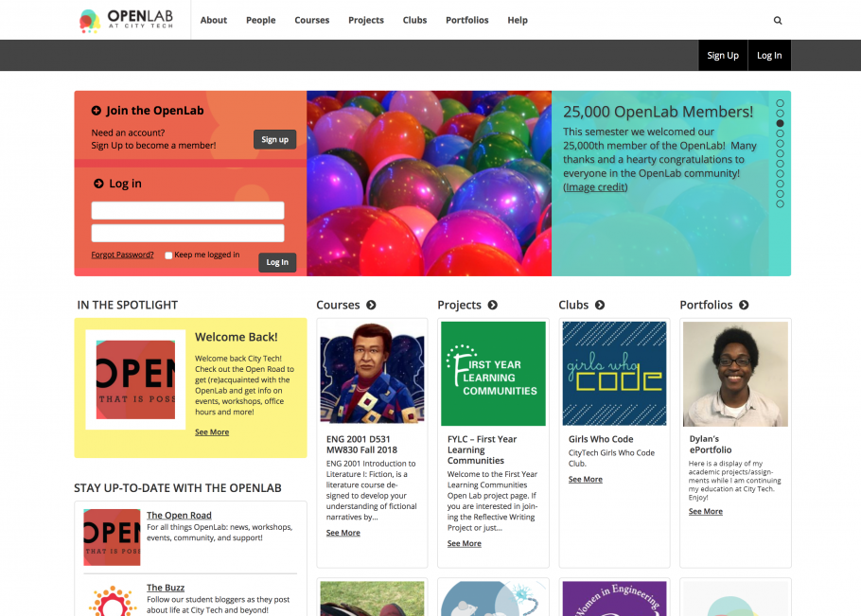Click The Open Road thumbnail image
The image size is (861, 616).
coord(112,537)
